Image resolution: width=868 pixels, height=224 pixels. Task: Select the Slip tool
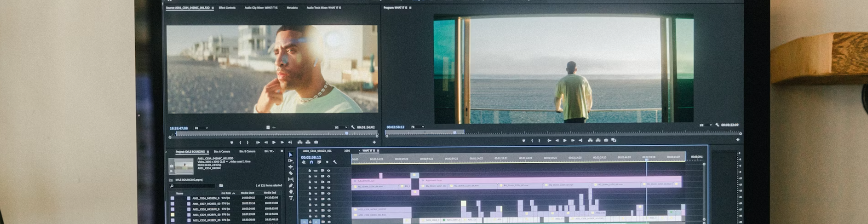click(291, 179)
